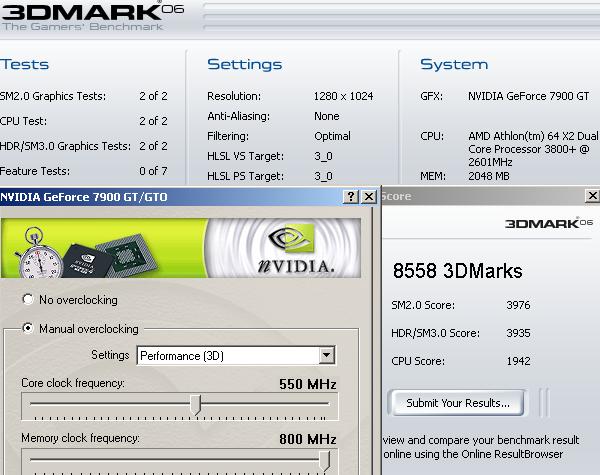The width and height of the screenshot is (600, 475).
Task: Click the HDR/SM3.0 Score value 3935
Action: click(518, 333)
